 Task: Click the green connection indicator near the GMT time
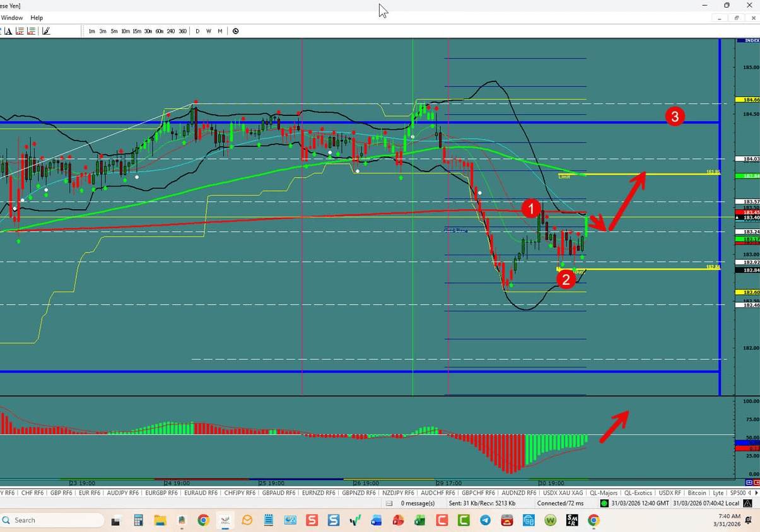604,503
